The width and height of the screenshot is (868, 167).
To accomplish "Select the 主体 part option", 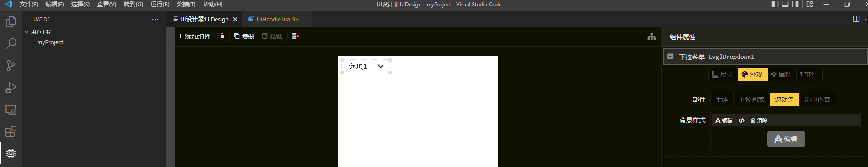I will click(722, 99).
